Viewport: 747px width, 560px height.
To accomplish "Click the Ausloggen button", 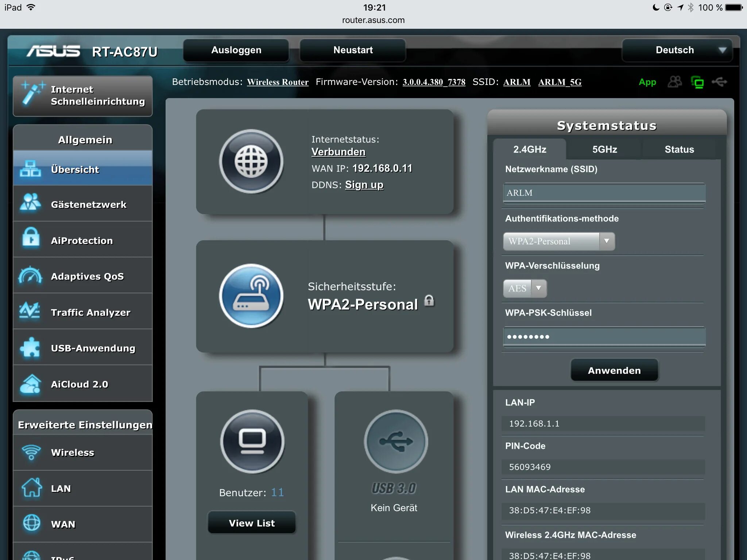I will (x=236, y=50).
